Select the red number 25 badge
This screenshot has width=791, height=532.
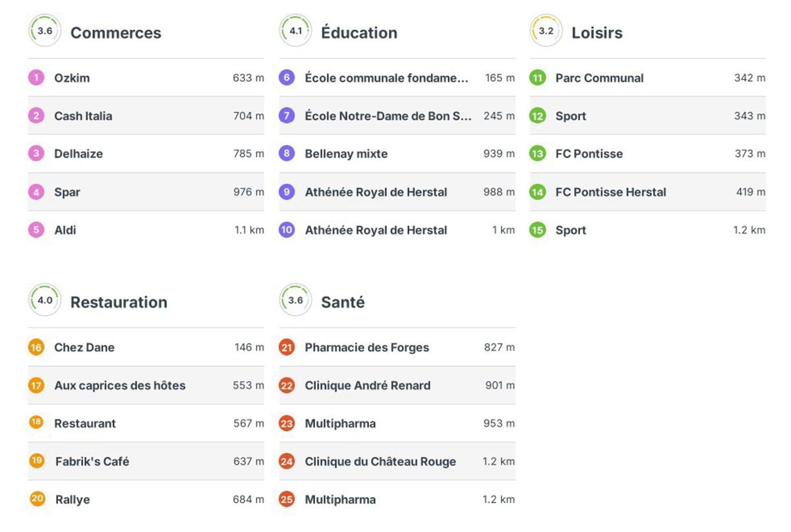(x=287, y=500)
